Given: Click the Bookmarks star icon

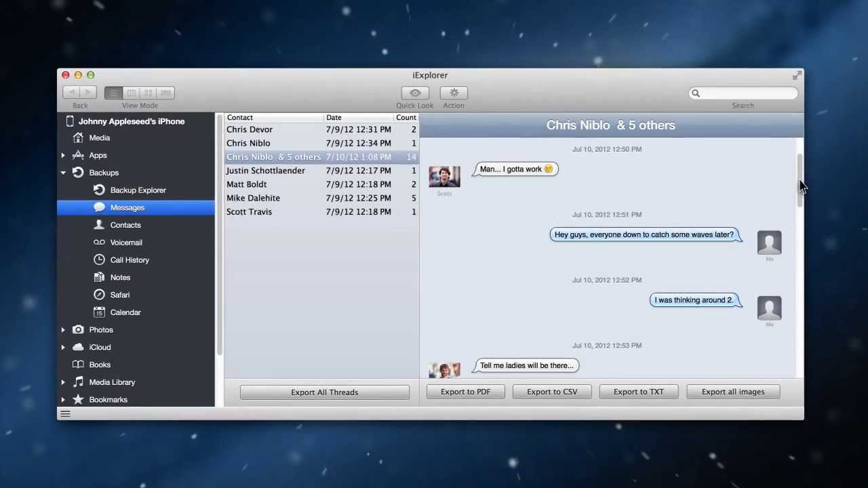Looking at the screenshot, I should (x=78, y=400).
